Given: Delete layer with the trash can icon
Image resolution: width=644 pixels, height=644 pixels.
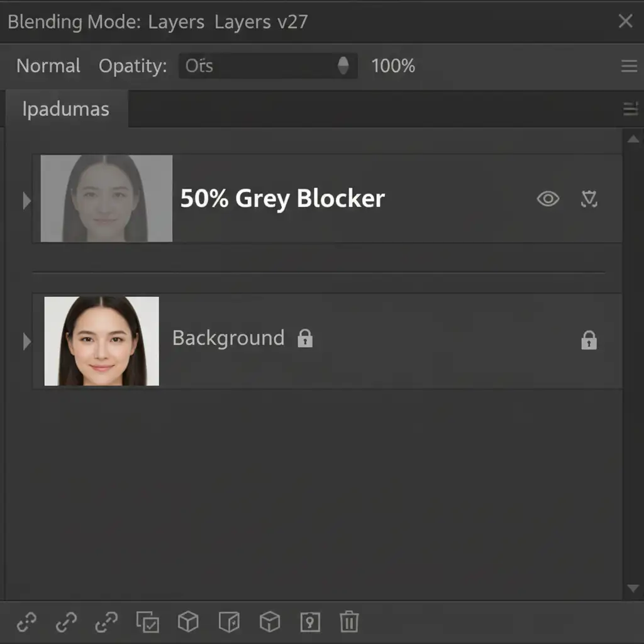Looking at the screenshot, I should click(349, 622).
